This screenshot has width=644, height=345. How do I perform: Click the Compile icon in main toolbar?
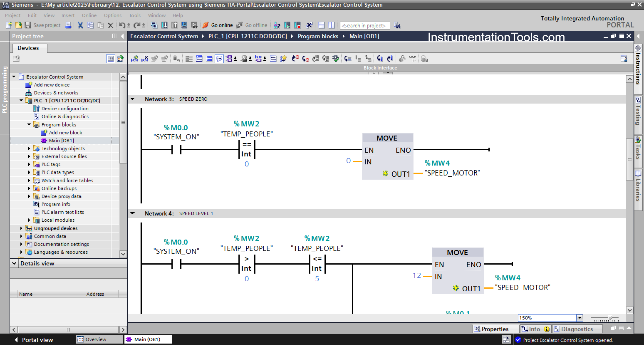[x=154, y=25]
